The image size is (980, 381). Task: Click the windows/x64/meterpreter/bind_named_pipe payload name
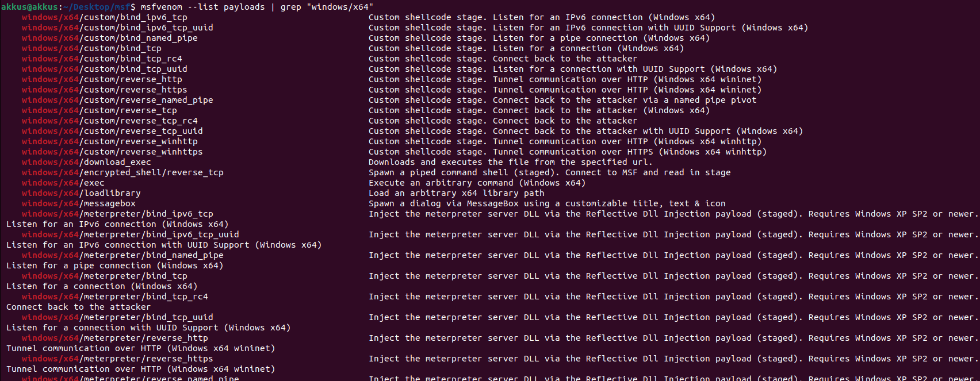pos(122,255)
